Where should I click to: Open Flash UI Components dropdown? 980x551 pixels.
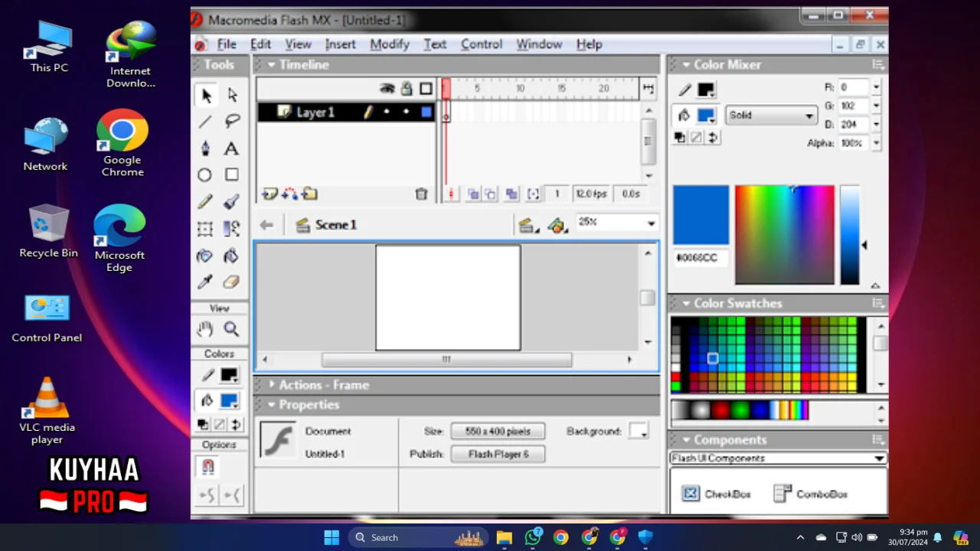tap(879, 458)
